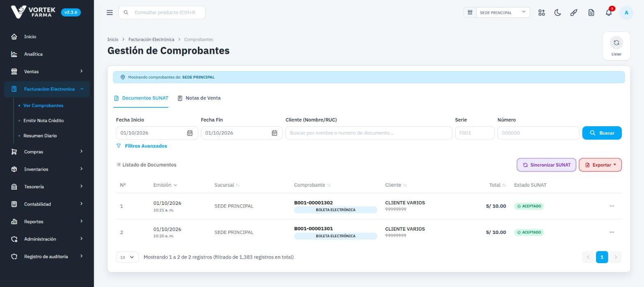The width and height of the screenshot is (644, 287).
Task: Sort by Total column
Action: tap(497, 185)
